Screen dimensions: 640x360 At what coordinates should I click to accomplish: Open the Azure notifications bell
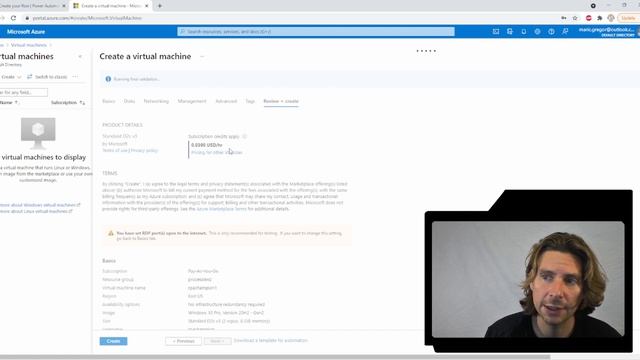[x=524, y=31]
